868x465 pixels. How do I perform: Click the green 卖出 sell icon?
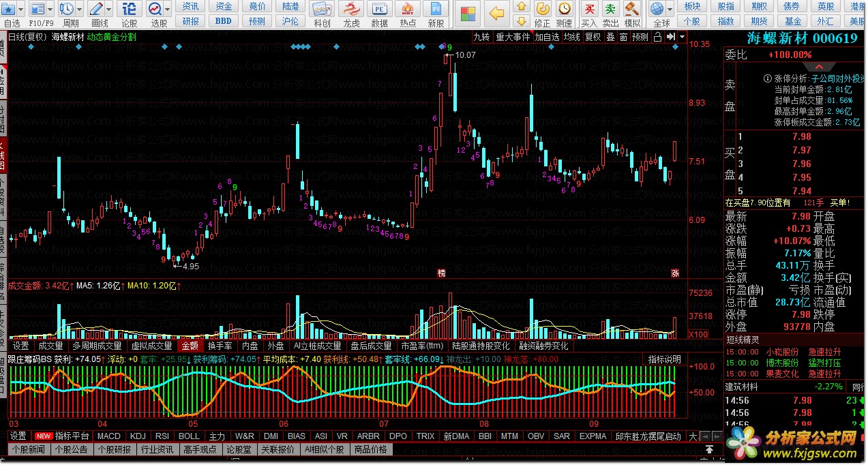pos(610,9)
